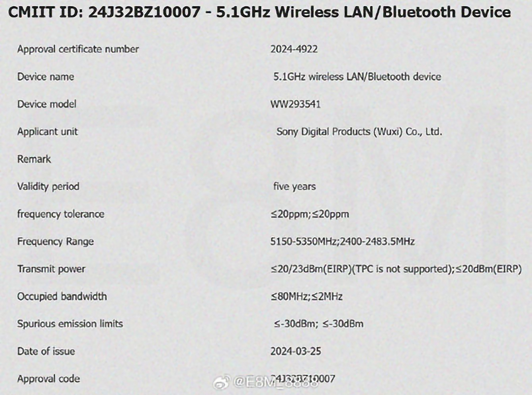Select the CMIIT ID heading title
532x395 pixels.
(x=260, y=12)
